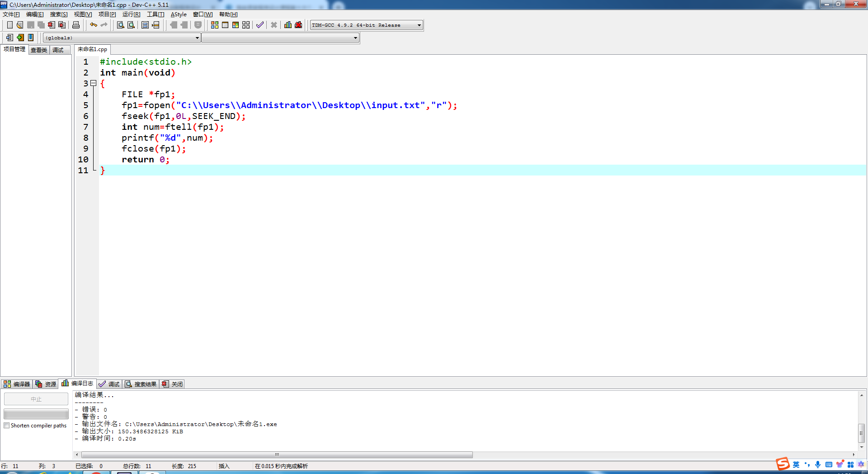Click the 总行数: 11 status bar entry
The image size is (868, 474).
click(137, 466)
